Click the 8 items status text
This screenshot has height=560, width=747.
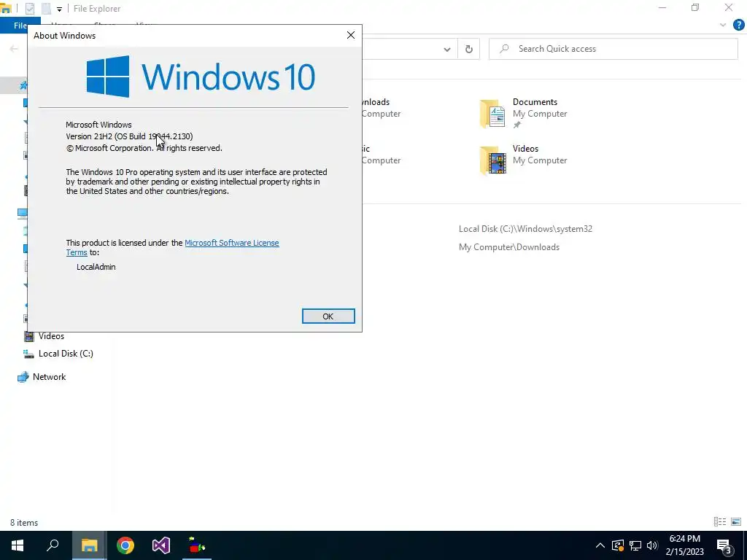click(24, 522)
